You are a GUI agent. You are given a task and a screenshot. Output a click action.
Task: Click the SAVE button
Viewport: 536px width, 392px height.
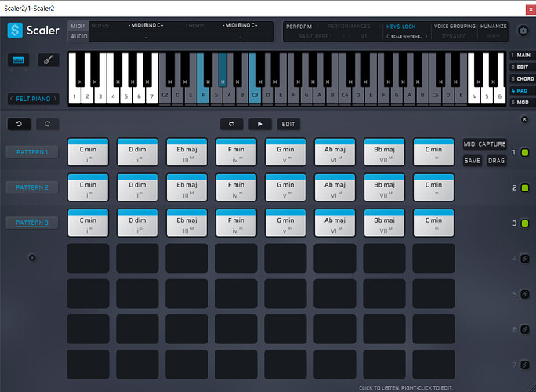click(x=472, y=161)
